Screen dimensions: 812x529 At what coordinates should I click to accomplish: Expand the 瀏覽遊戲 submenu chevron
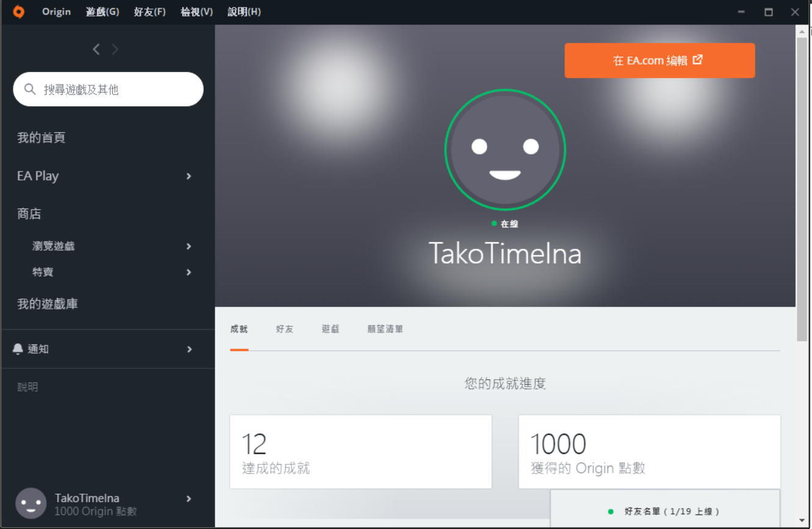click(189, 247)
